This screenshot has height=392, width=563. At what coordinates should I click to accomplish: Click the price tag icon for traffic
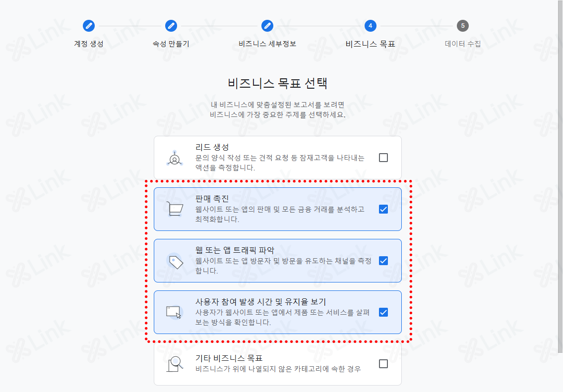pos(175,261)
